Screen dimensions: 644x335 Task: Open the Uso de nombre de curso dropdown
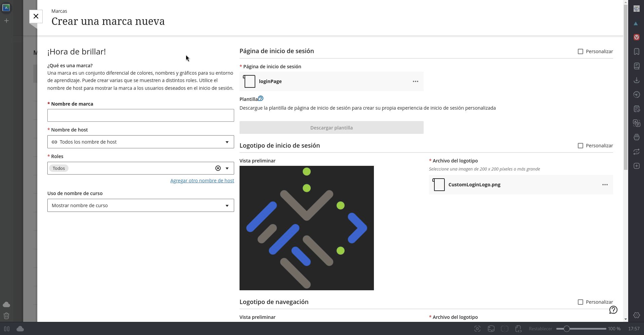pos(141,206)
